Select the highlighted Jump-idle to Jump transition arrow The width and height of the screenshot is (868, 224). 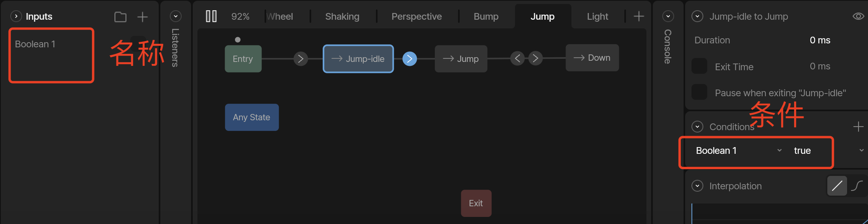(x=410, y=59)
